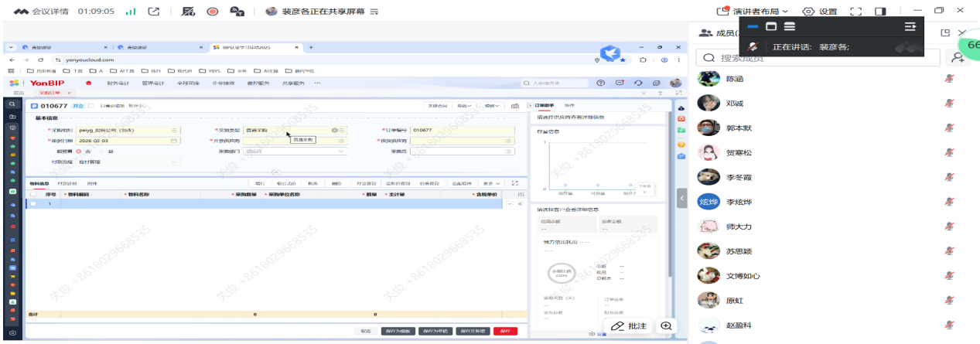Viewport: 980px width, 344px height.
Task: Open the annotation 批注 pen tool
Action: (x=629, y=326)
